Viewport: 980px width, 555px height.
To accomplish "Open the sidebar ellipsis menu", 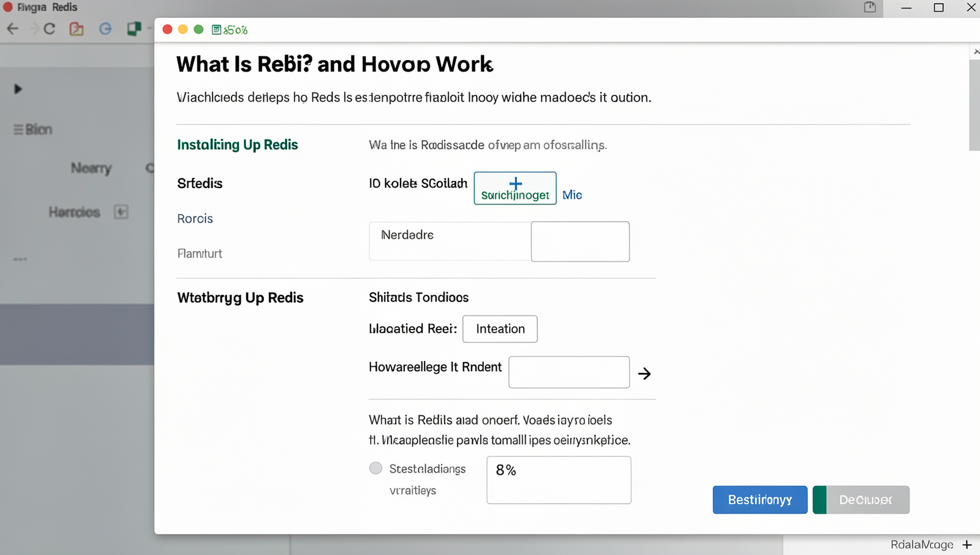I will 20,259.
